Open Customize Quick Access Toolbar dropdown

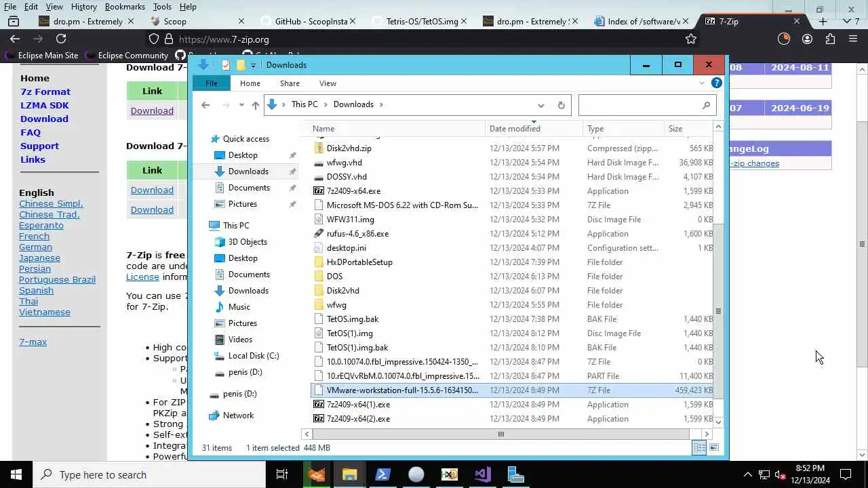pos(253,65)
